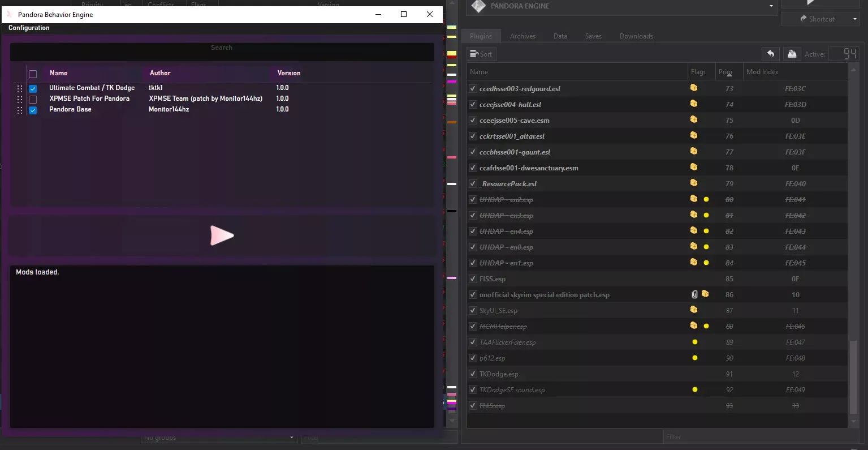The width and height of the screenshot is (868, 450).
Task: Enable the XPMSE Patch For Pandora checkbox
Action: coord(33,100)
